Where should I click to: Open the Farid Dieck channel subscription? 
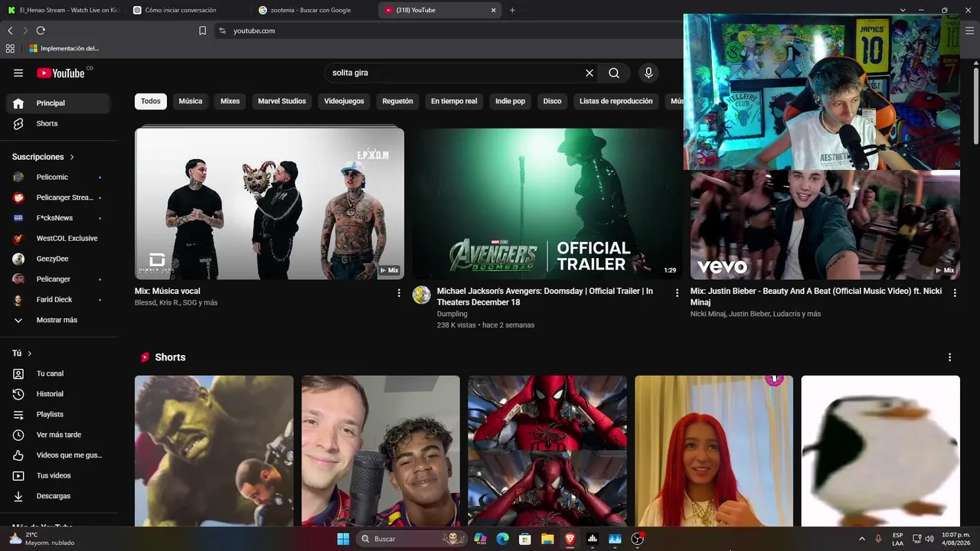pyautogui.click(x=58, y=299)
